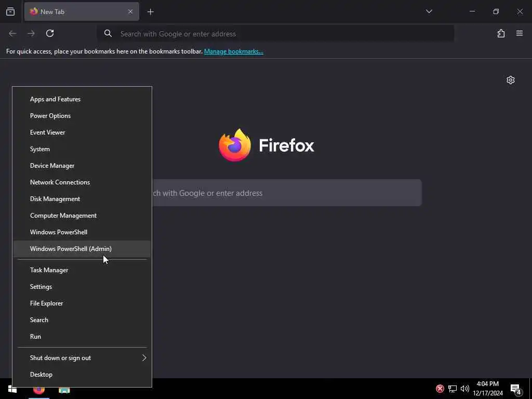Go back one page
Screen dimensions: 532x399
point(12,33)
